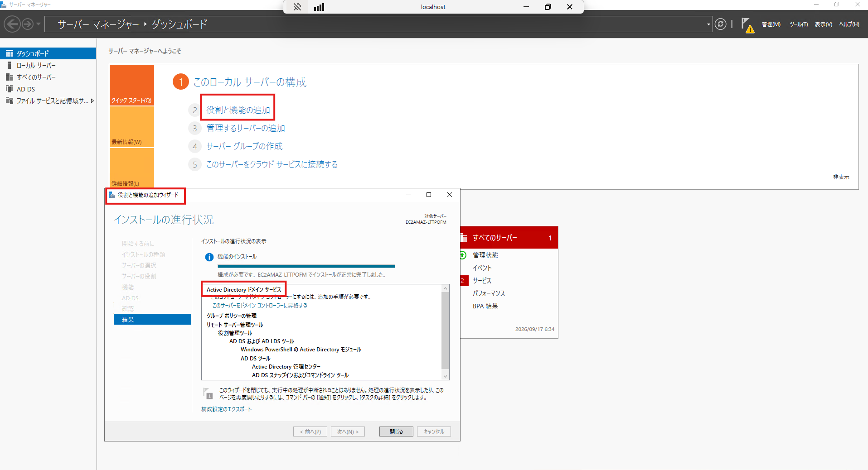
Task: Click Active Directory 管理センター in results list
Action: tap(286, 367)
